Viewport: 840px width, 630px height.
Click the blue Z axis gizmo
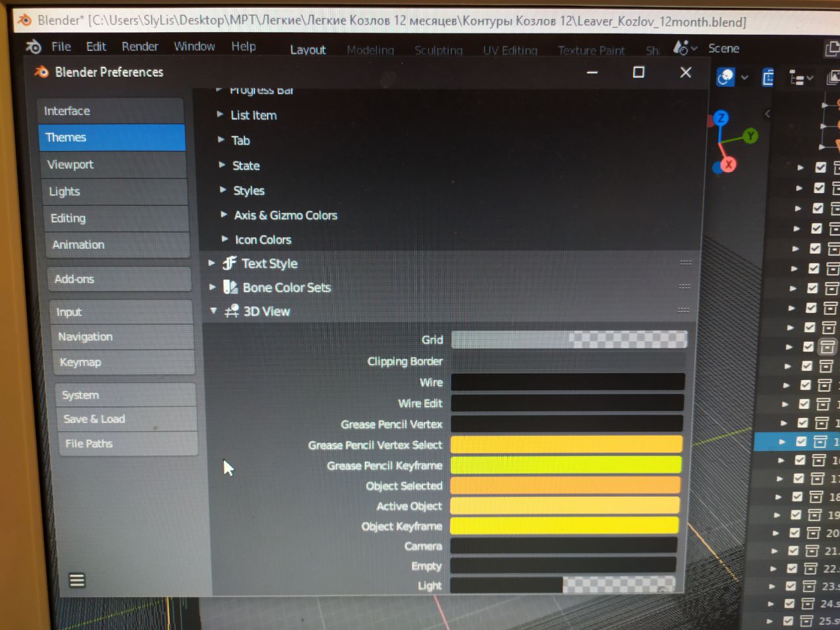pyautogui.click(x=721, y=118)
